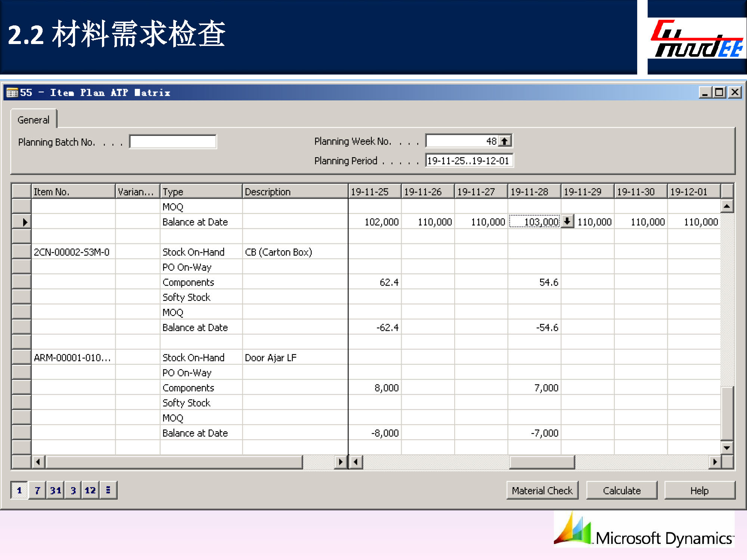
Task: Select the 7 week period button
Action: 37,490
